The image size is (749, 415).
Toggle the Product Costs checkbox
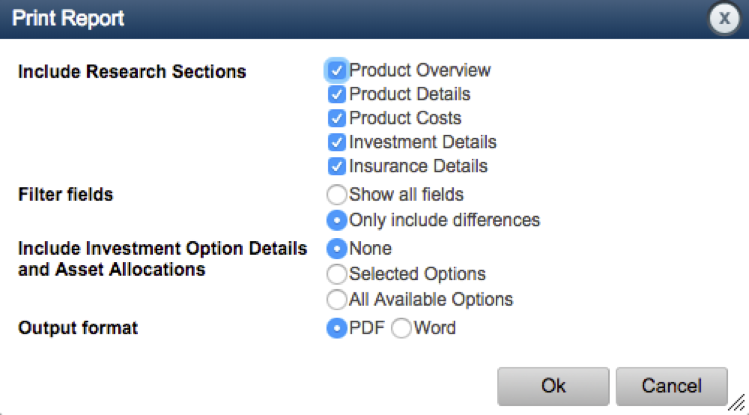point(337,118)
